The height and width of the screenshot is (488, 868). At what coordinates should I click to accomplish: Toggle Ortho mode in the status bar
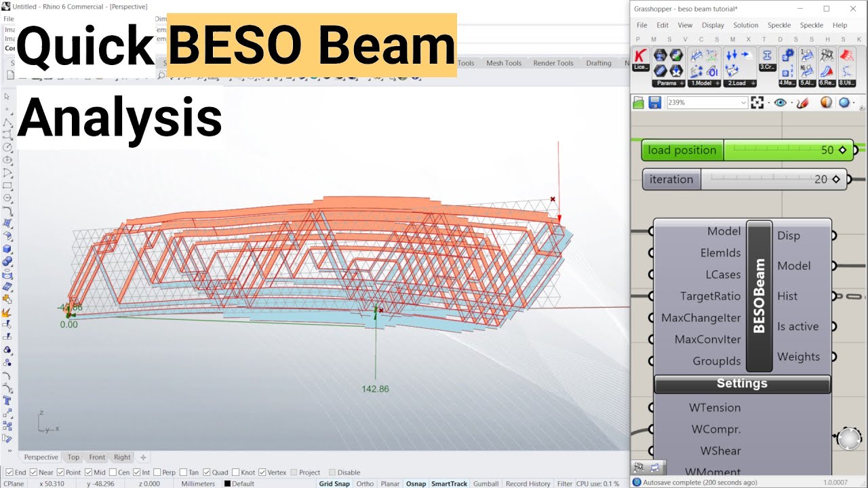tap(365, 484)
